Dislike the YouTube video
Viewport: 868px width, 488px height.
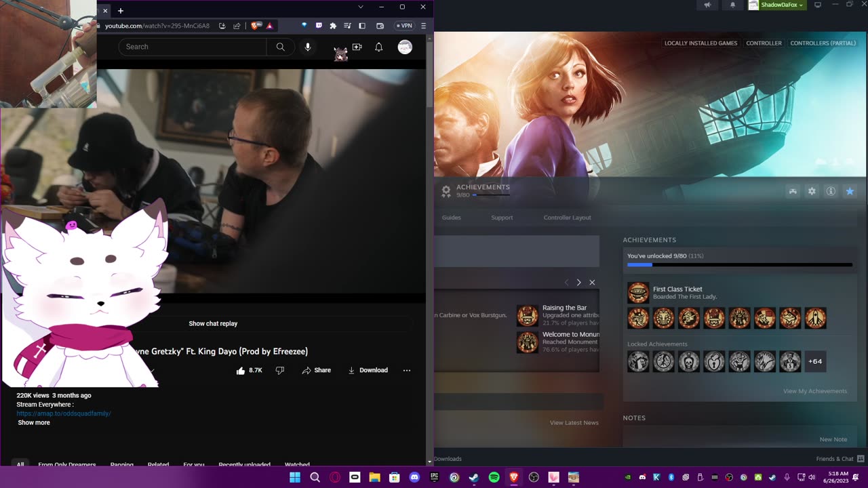(279, 370)
